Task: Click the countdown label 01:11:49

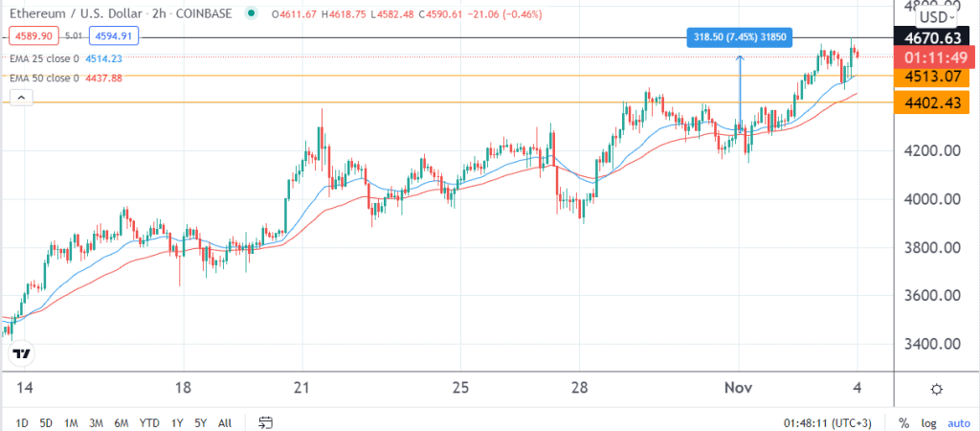Action: pyautogui.click(x=935, y=58)
